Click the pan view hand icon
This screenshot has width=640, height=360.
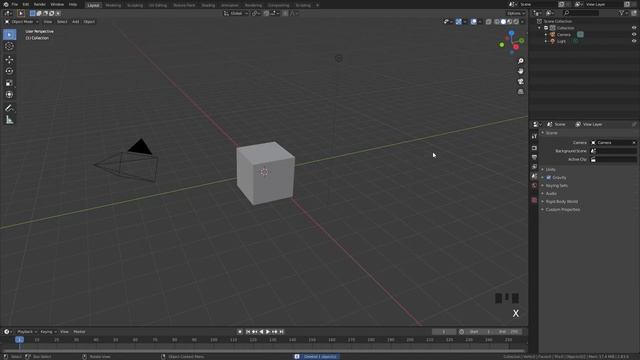tap(520, 71)
